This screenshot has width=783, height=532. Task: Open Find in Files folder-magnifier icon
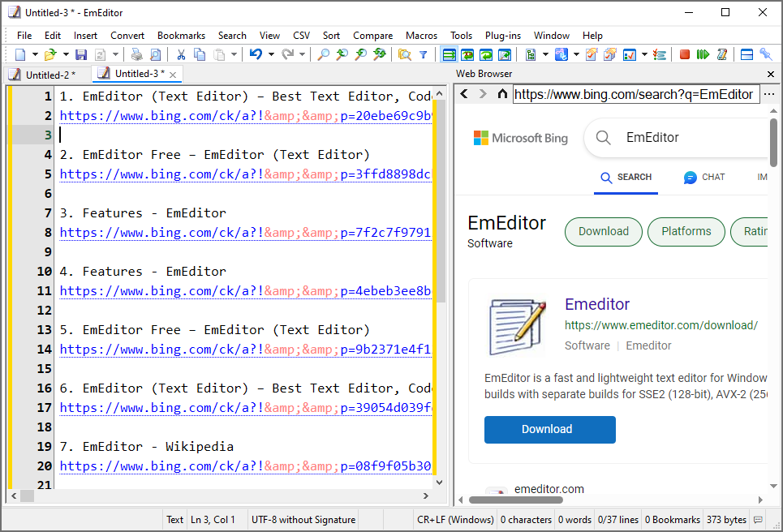point(405,54)
